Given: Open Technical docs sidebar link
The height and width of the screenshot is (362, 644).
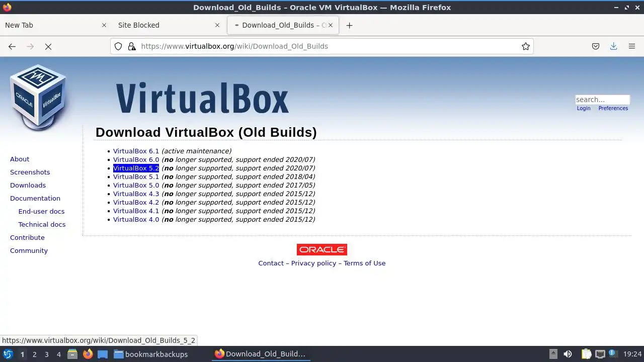Looking at the screenshot, I should pos(42,224).
